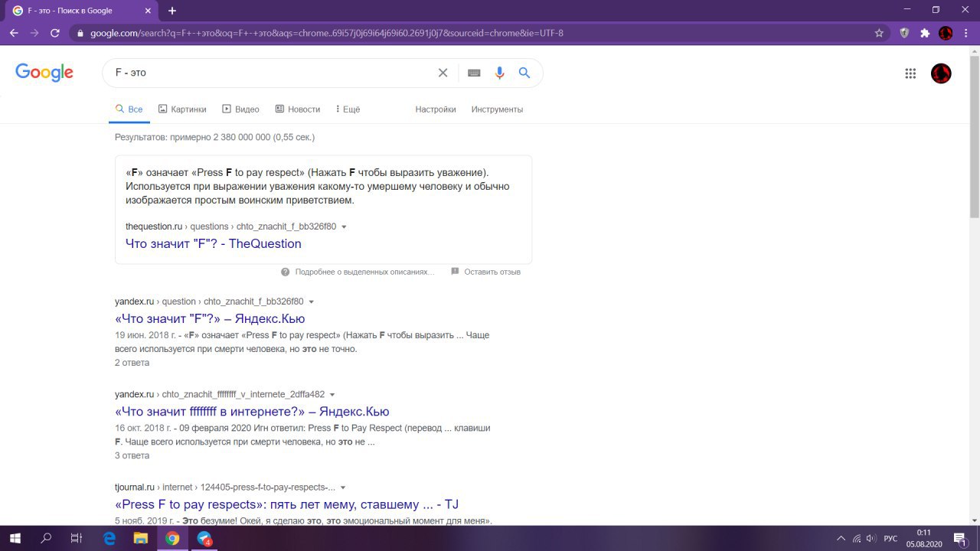The height and width of the screenshot is (551, 980).
Task: Open 'Инструменты' search tools
Action: (x=497, y=109)
